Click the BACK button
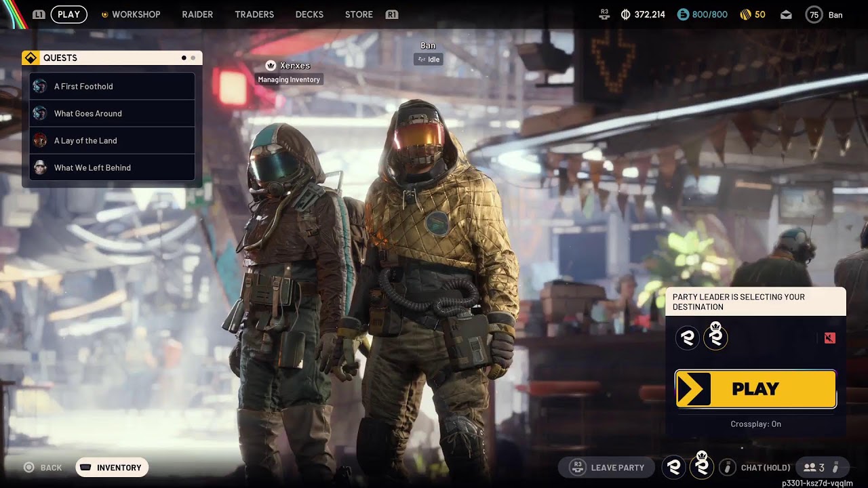Screen dimensions: 868x488 point(43,468)
